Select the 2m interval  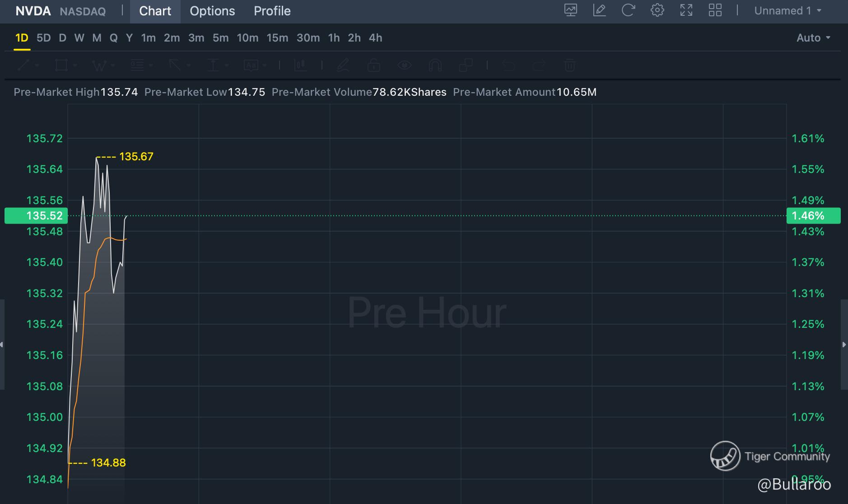pyautogui.click(x=172, y=38)
